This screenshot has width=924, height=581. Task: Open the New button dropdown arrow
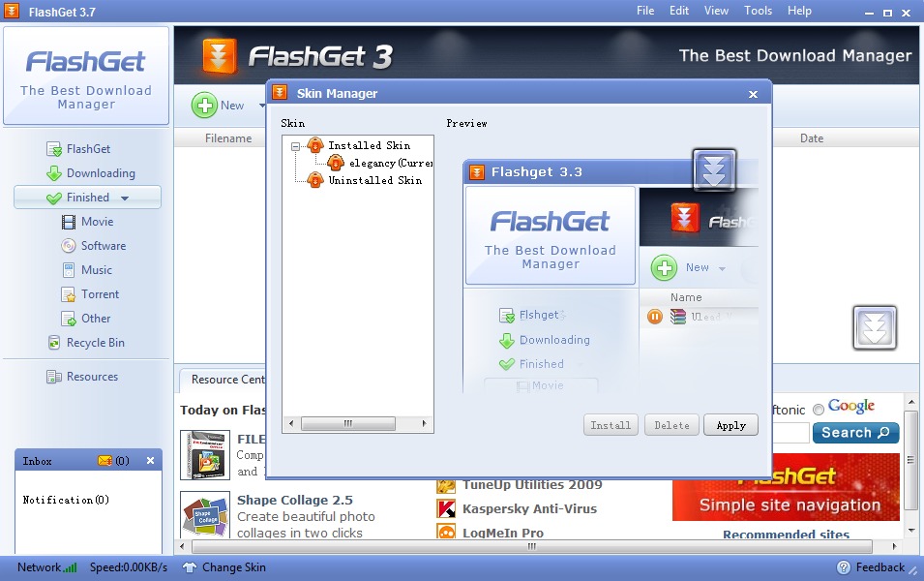pyautogui.click(x=261, y=107)
